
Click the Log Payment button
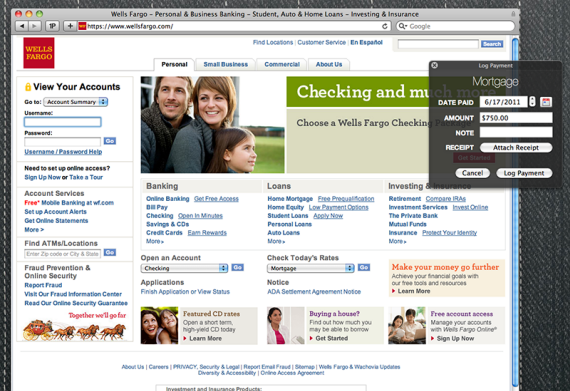524,173
